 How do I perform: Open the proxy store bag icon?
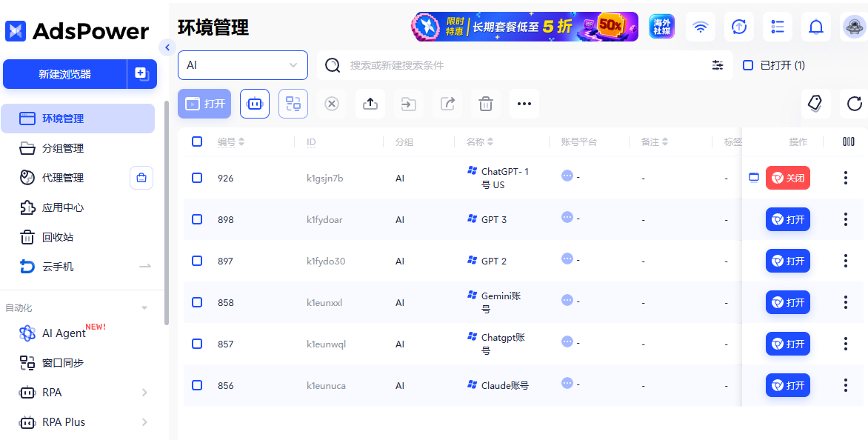click(141, 178)
